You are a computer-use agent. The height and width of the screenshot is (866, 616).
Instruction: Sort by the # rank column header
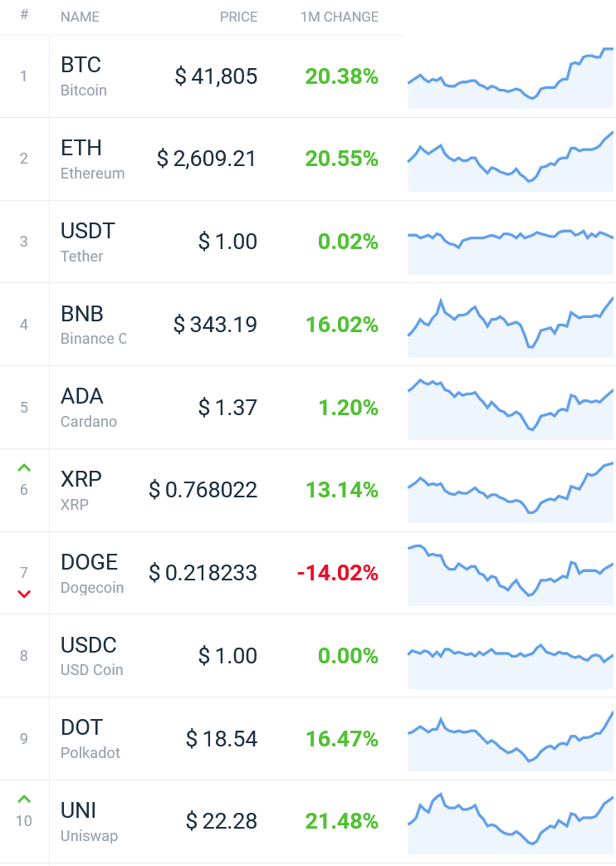tap(24, 16)
